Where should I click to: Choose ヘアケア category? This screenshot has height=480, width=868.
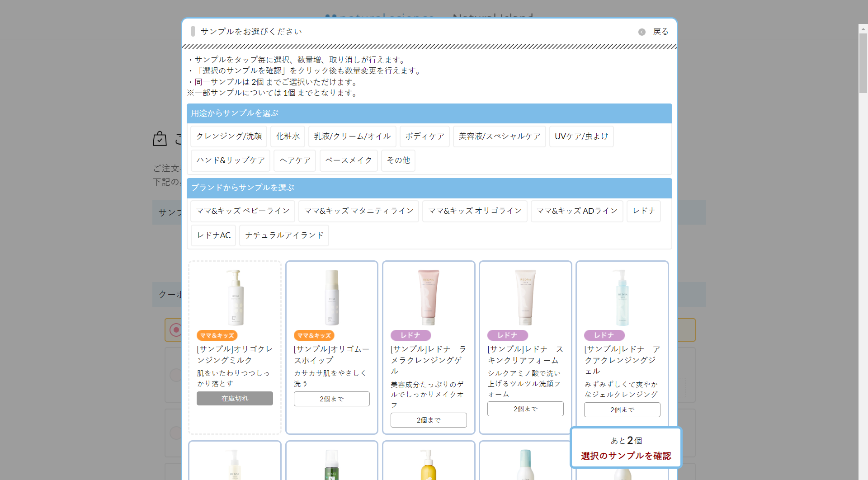295,160
